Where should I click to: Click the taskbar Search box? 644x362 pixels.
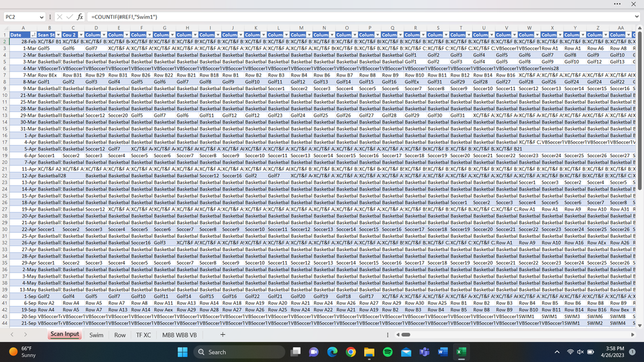pos(239,352)
